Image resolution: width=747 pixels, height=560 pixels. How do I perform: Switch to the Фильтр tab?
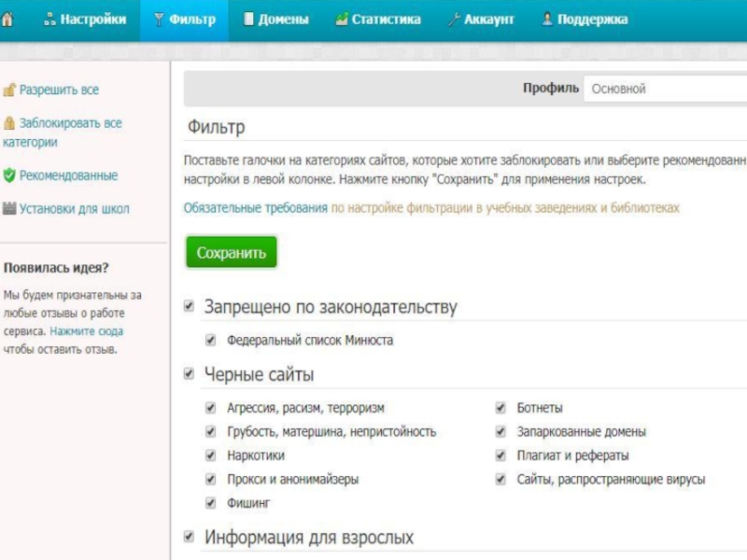point(184,19)
